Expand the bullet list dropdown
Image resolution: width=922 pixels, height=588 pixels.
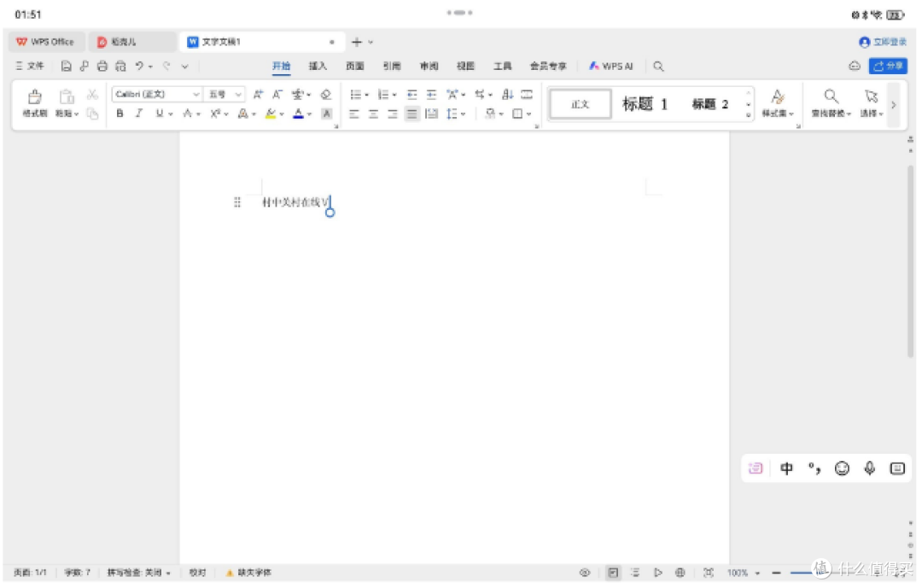(x=366, y=95)
